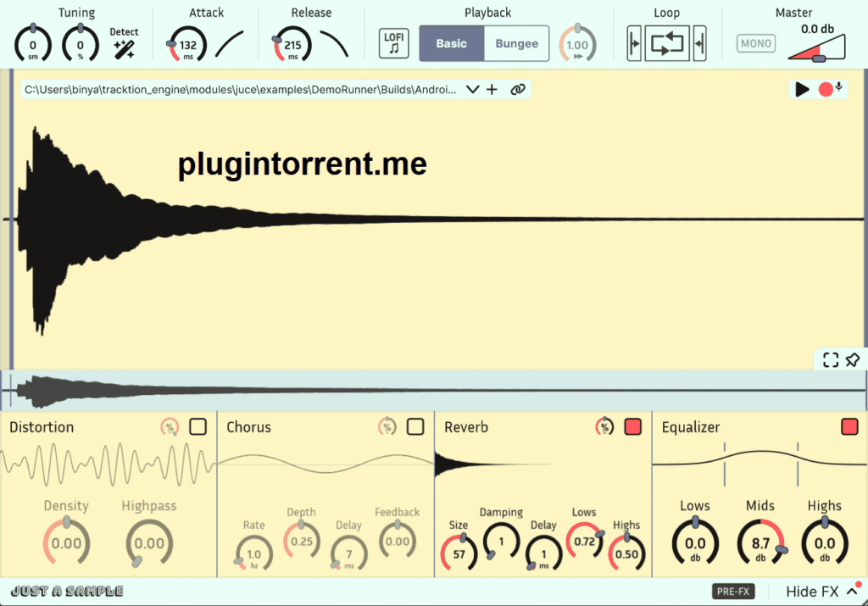Disable the Reverb effect checkbox
The image size is (868, 606).
(632, 426)
